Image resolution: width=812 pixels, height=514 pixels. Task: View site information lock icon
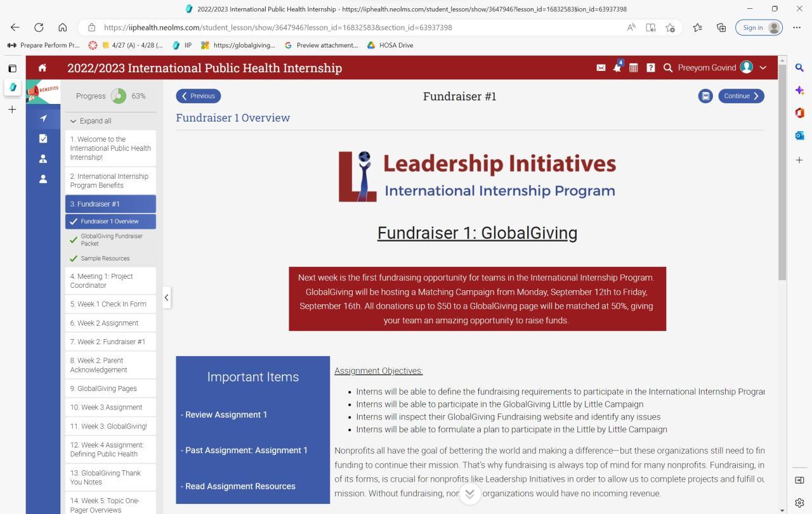tap(91, 27)
